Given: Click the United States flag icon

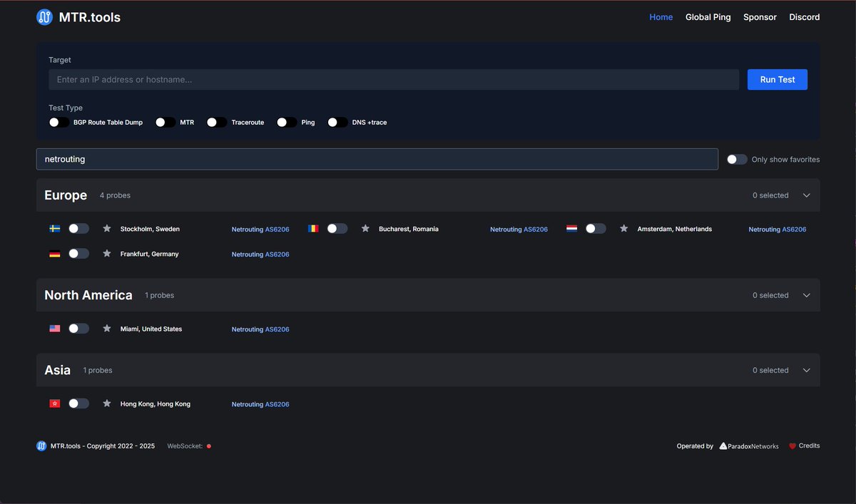Looking at the screenshot, I should pos(54,329).
